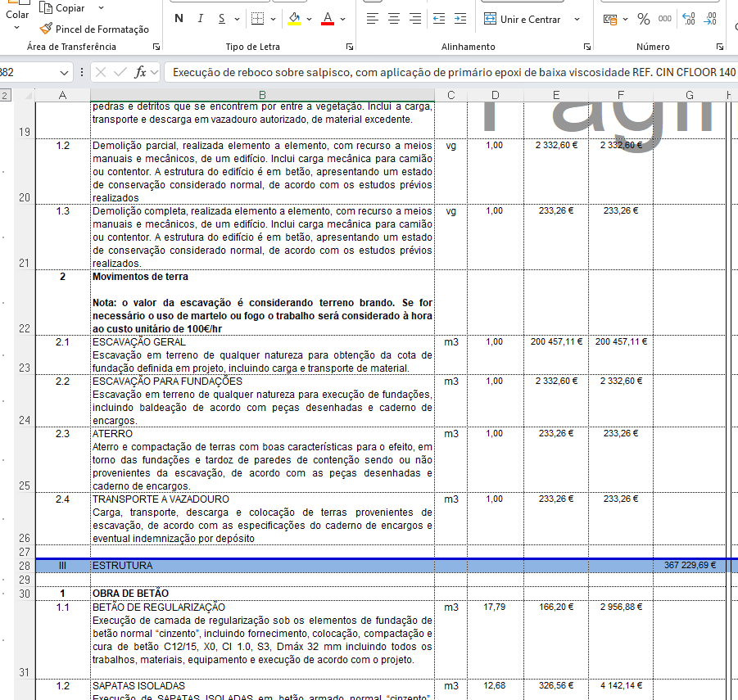738x700 pixels.
Task: Toggle Bold (N) formatting
Action: tap(179, 19)
